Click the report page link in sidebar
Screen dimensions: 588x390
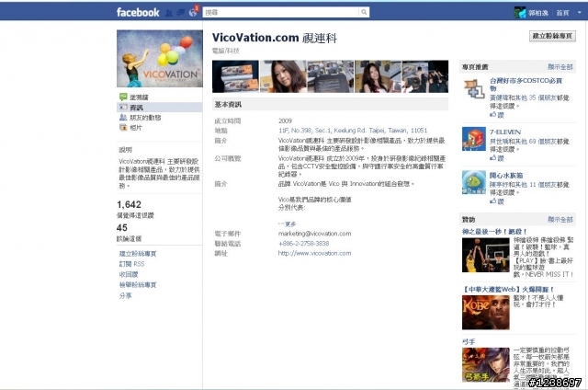[x=138, y=285]
